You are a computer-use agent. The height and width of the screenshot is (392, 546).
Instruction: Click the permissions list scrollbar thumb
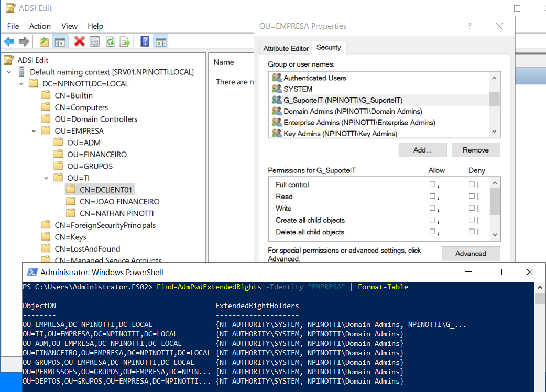(495, 202)
